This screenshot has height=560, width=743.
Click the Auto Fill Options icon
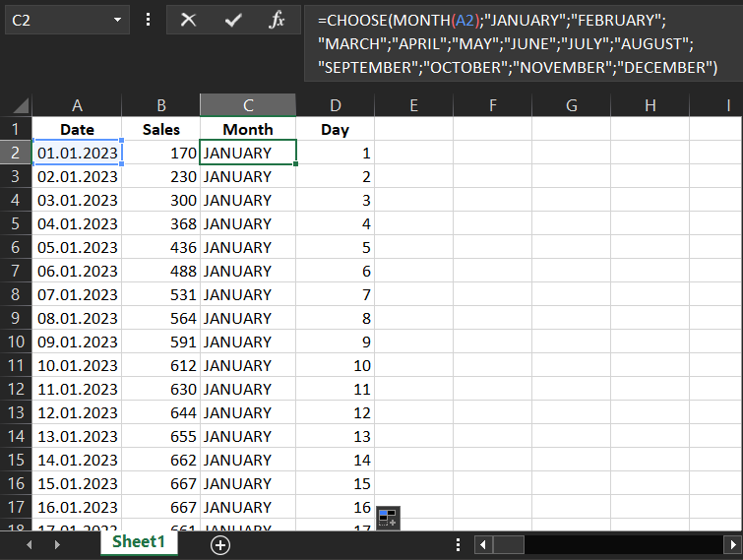pyautogui.click(x=387, y=517)
